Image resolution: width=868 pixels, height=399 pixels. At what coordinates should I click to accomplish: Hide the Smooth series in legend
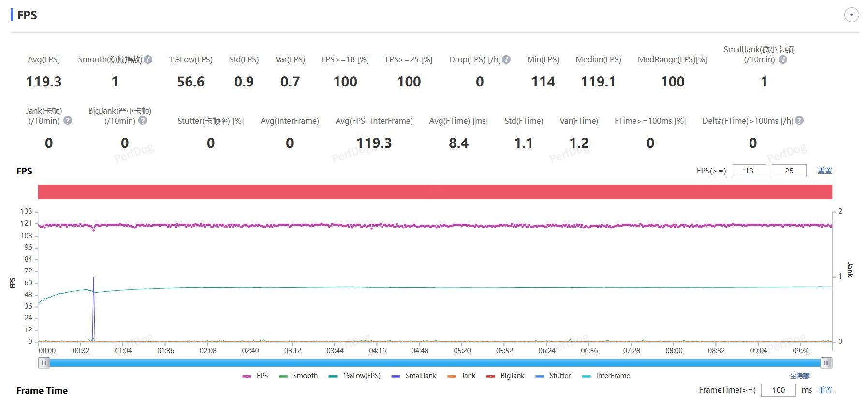coord(298,376)
